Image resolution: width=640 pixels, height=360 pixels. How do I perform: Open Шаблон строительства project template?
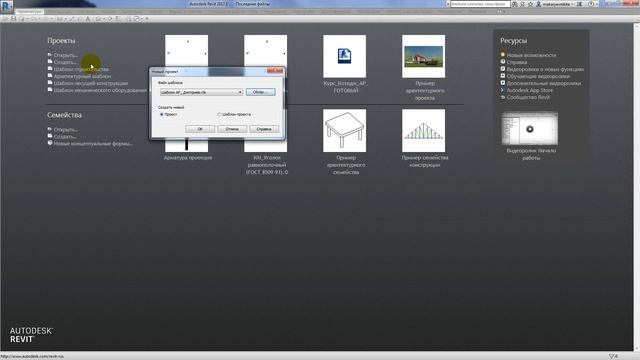[81, 69]
